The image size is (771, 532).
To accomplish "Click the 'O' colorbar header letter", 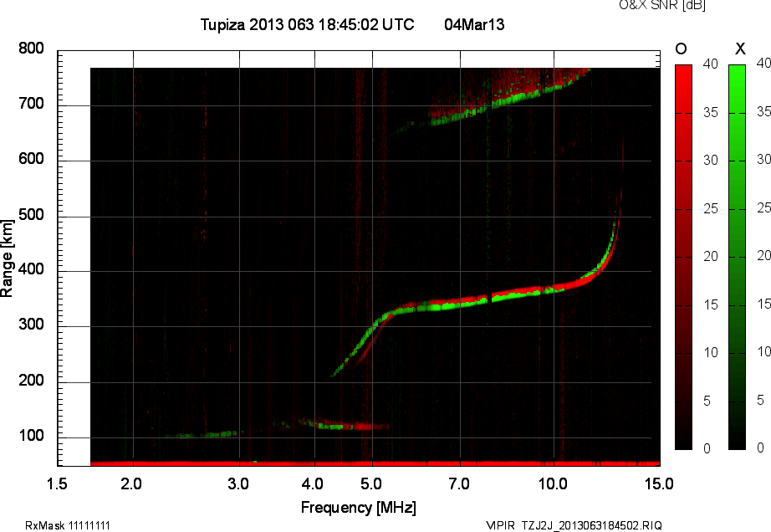I will [x=681, y=49].
